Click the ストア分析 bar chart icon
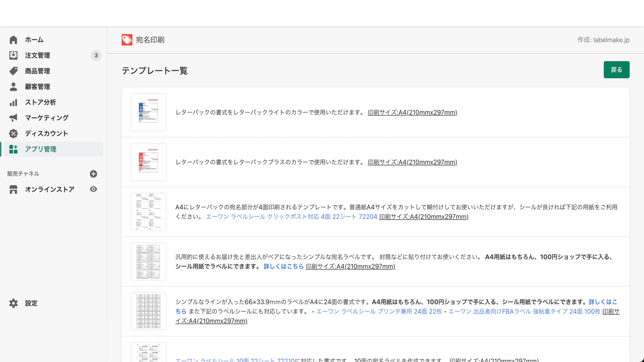 tap(13, 102)
